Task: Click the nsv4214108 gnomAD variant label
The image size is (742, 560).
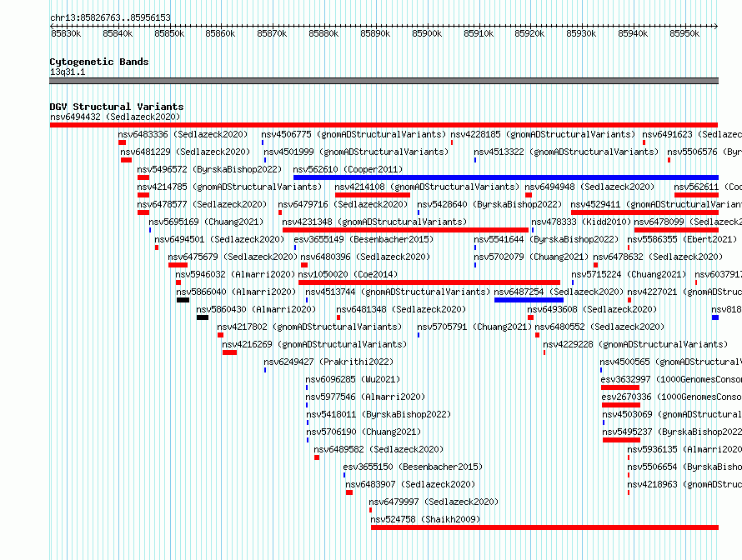Action: tap(427, 187)
